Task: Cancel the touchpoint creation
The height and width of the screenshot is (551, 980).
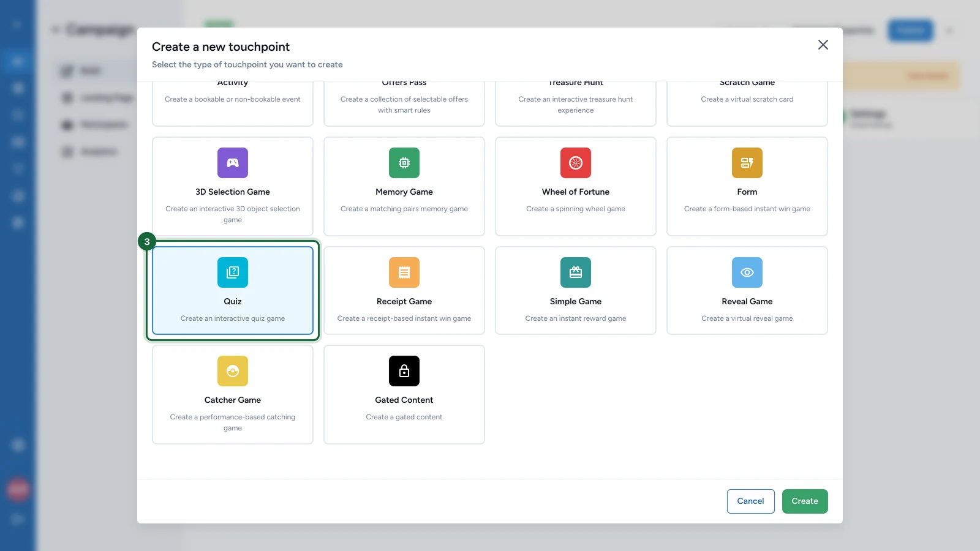Action: pyautogui.click(x=750, y=501)
